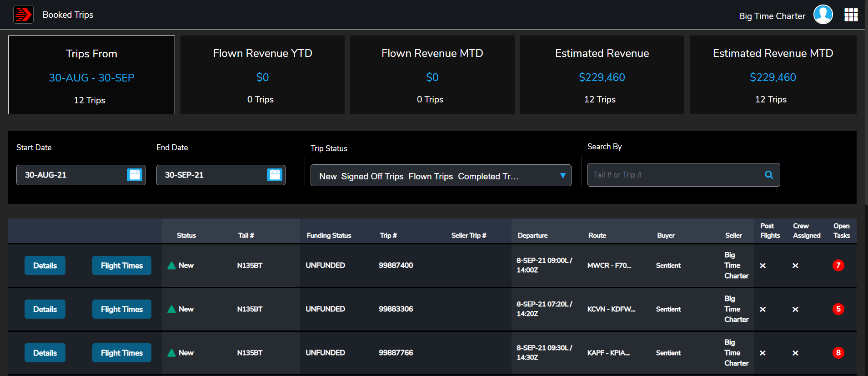
Task: Select the Flown Revenue YTD card
Action: pyautogui.click(x=262, y=75)
